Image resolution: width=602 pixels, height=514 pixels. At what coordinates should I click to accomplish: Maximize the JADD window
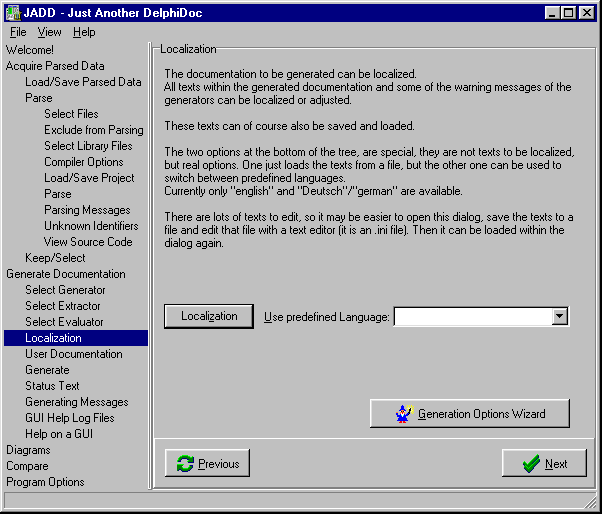(x=568, y=12)
